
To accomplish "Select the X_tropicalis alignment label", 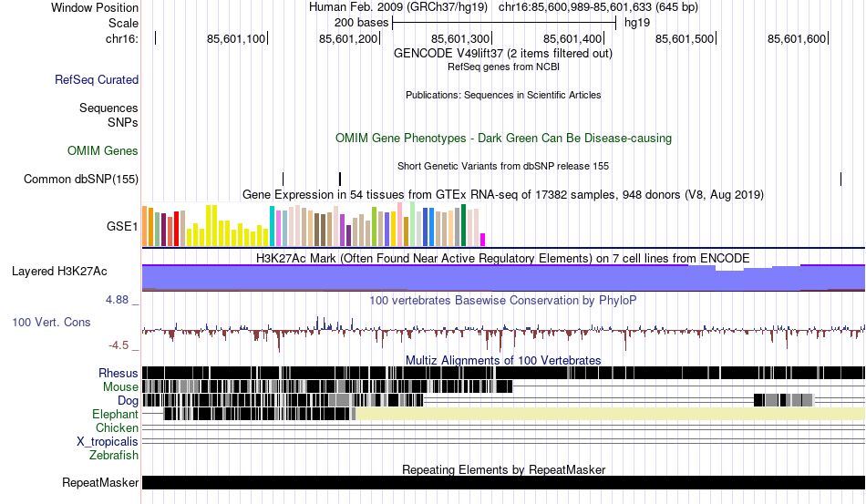I will [x=108, y=442].
